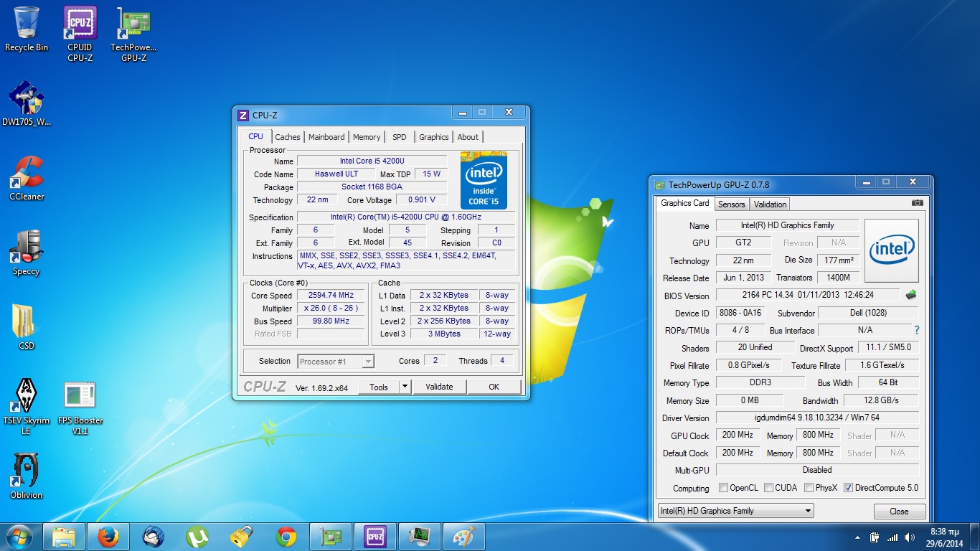980x551 pixels.
Task: Select the DW1705_W installer desktop icon
Action: pyautogui.click(x=27, y=103)
